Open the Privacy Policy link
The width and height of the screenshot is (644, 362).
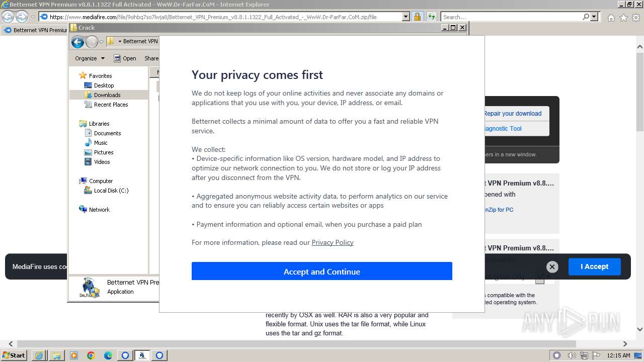(333, 242)
